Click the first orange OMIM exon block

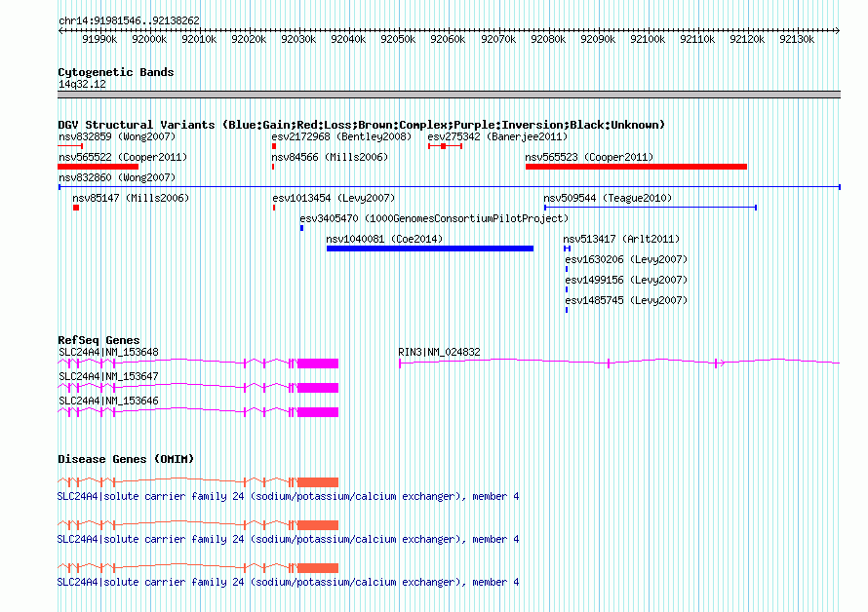tap(318, 482)
